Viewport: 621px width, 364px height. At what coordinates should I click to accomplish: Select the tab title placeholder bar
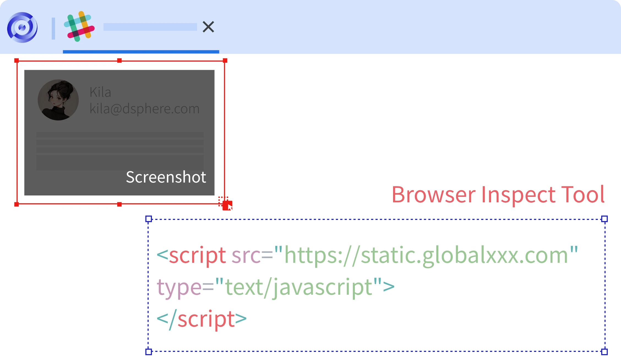(x=150, y=27)
